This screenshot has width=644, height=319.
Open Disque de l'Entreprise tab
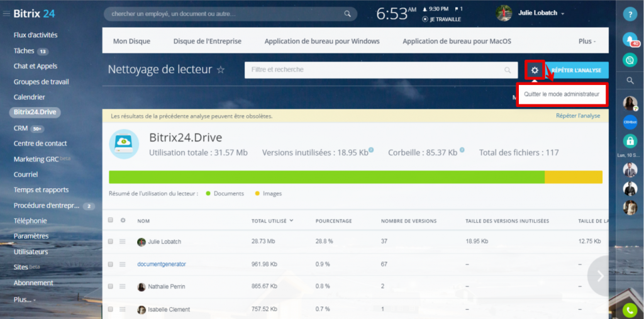[208, 41]
